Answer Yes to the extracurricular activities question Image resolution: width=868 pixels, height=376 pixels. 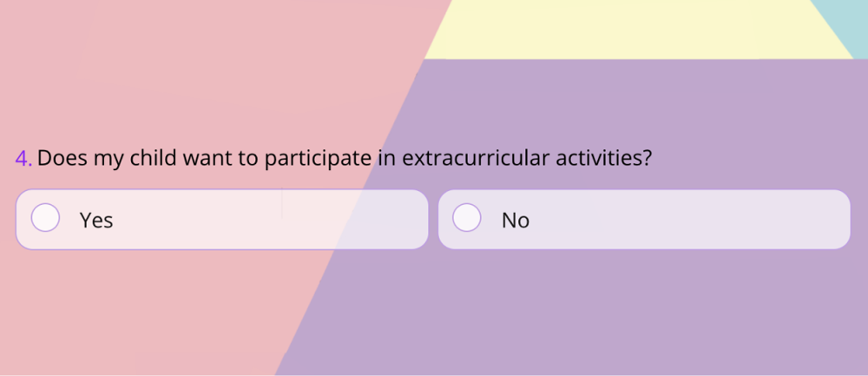(45, 219)
